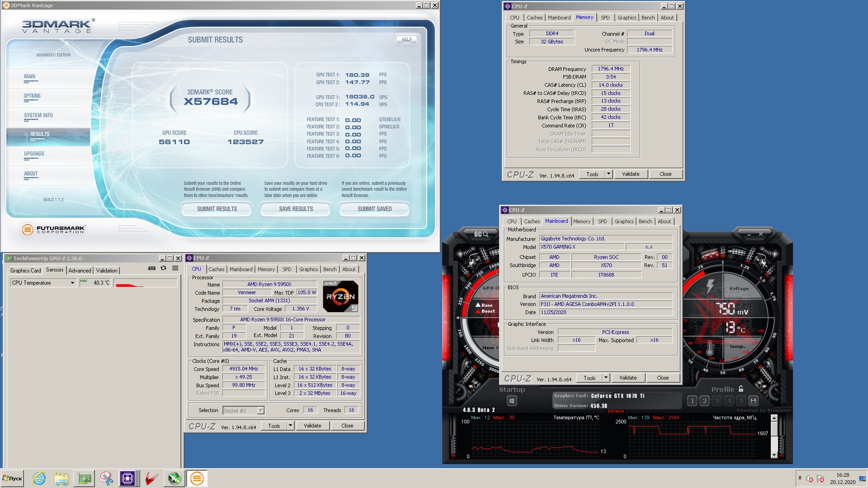The width and height of the screenshot is (868, 488).
Task: Click the Afterburner graph scrollbar up arrow
Action: [x=774, y=418]
